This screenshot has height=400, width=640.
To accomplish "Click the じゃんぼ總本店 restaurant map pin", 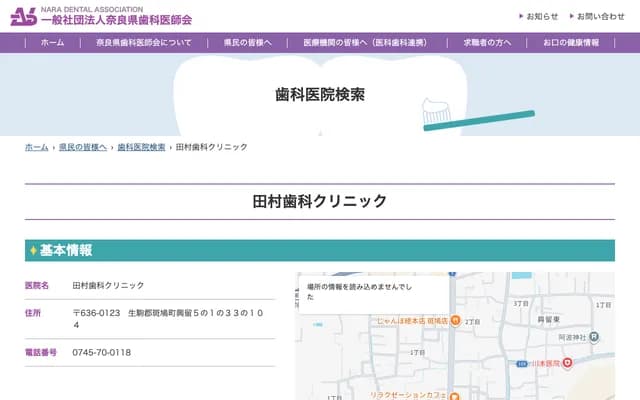I will 455,322.
